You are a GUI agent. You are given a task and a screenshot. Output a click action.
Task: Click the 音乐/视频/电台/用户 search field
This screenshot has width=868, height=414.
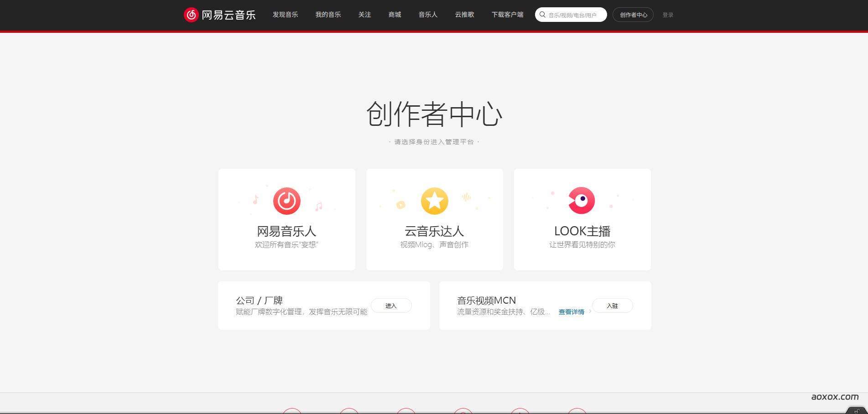[x=571, y=15]
